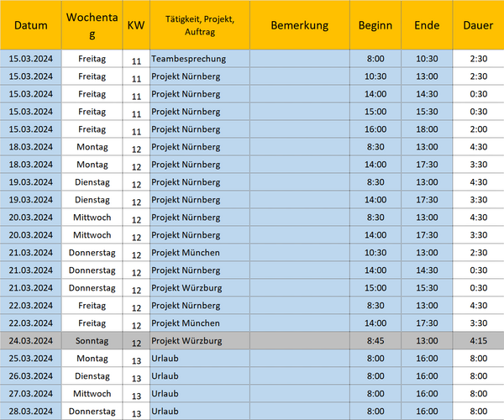Select the 28.03.2024 date cell
504x420 pixels.
31,411
